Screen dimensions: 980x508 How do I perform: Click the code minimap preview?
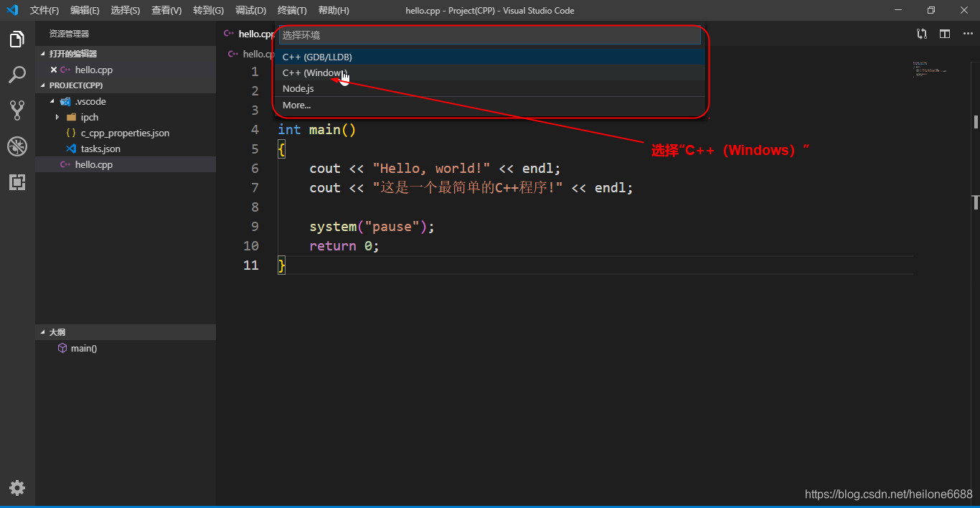click(x=930, y=70)
